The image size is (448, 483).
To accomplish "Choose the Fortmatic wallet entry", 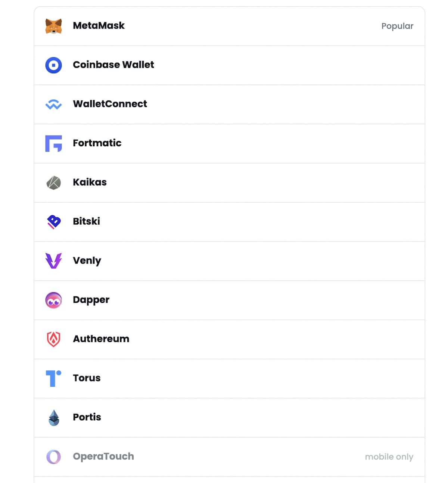I will click(224, 143).
